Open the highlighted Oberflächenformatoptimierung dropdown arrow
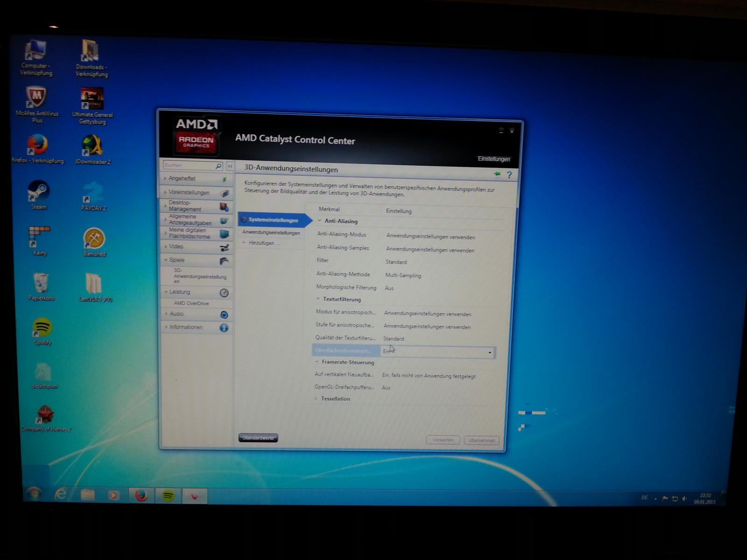The height and width of the screenshot is (560, 747). 490,352
